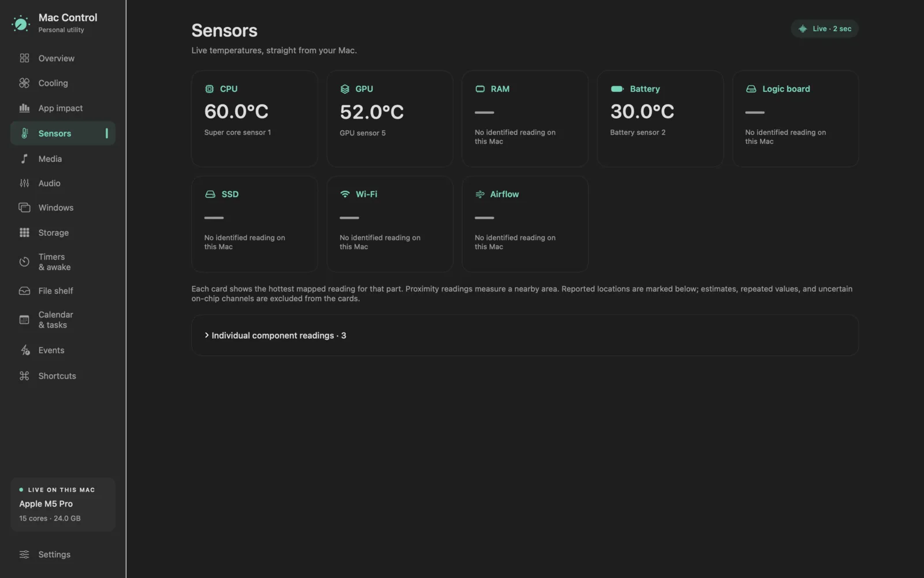Screen dimensions: 924x578
Task: Click the Shortcuts command key icon
Action: coord(24,376)
